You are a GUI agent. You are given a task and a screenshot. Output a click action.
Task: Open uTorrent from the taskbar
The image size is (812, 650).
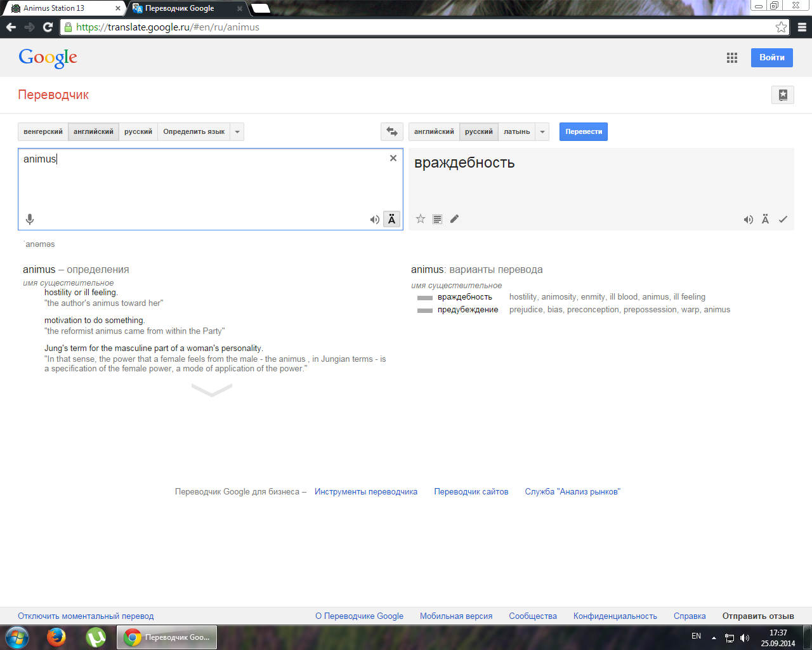click(x=96, y=637)
